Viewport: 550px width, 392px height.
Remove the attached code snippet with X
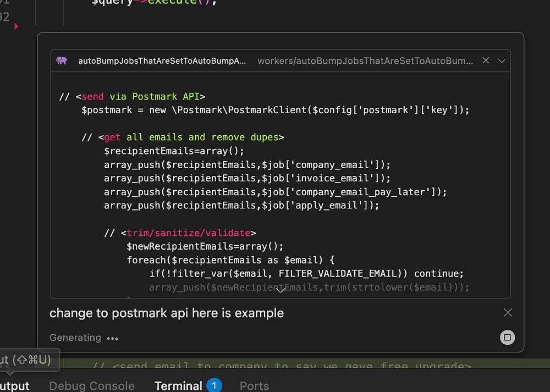point(486,60)
